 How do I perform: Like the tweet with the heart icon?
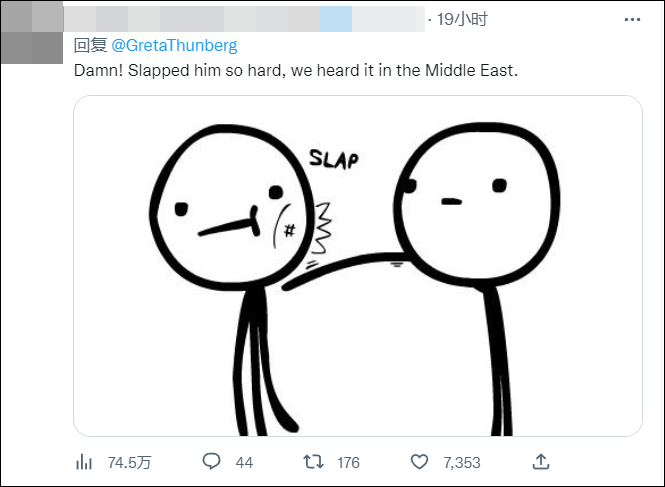(x=420, y=462)
